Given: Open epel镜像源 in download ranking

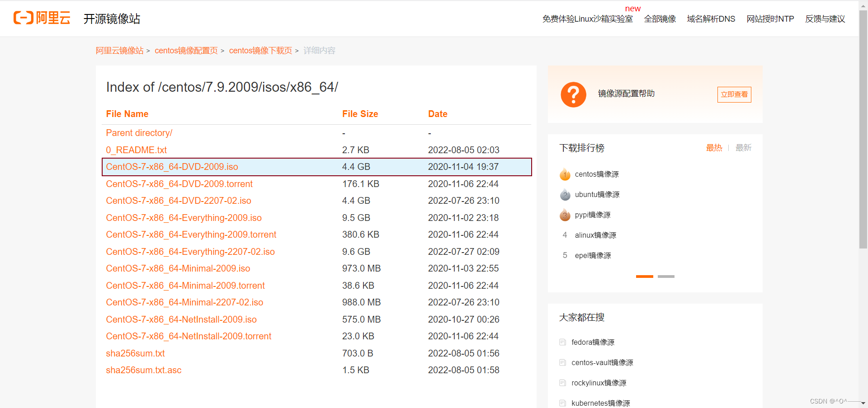Looking at the screenshot, I should 593,256.
